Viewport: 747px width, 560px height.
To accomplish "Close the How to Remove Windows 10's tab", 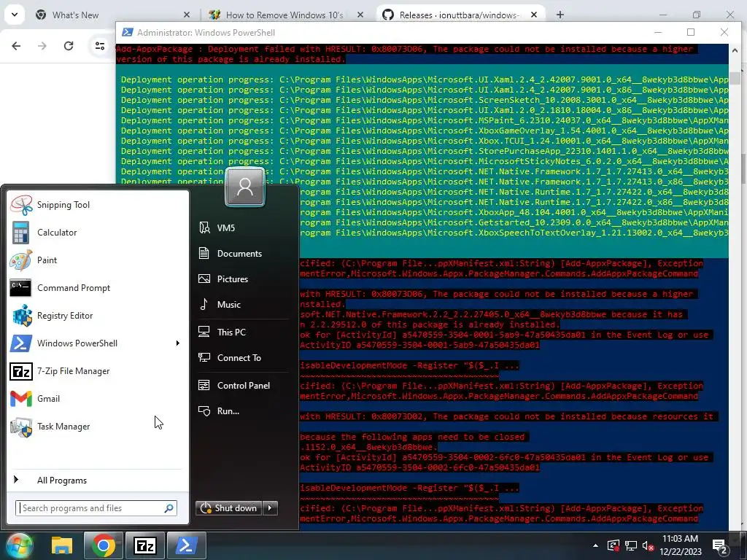I will pos(360,15).
